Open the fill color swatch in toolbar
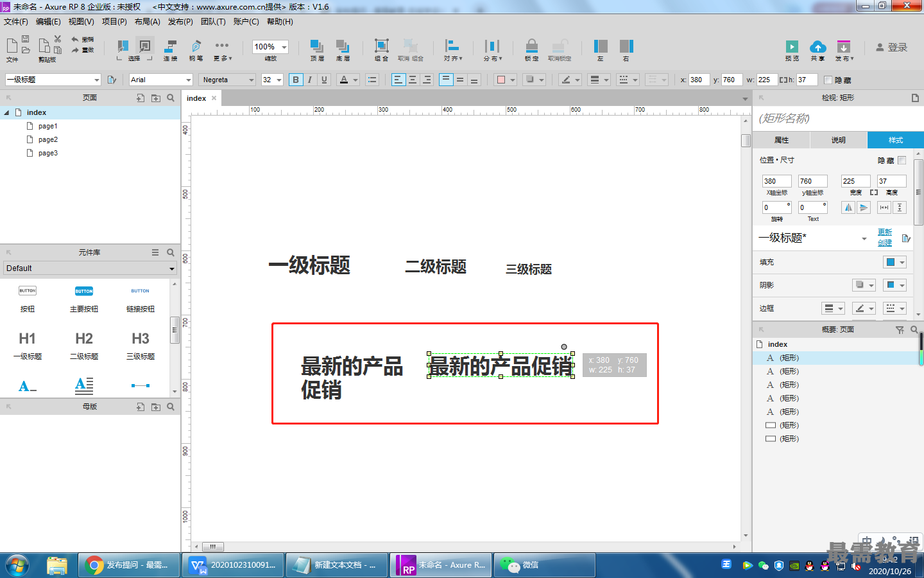This screenshot has height=578, width=924. click(x=505, y=80)
